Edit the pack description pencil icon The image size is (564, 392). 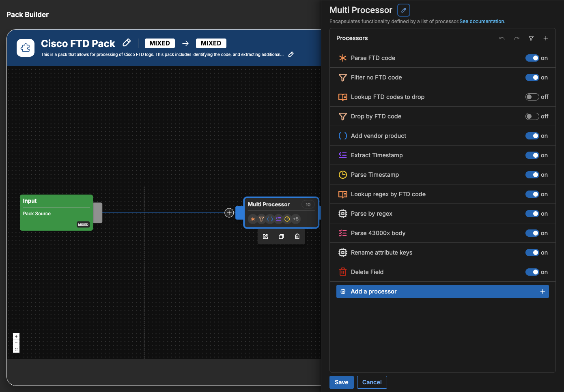pos(291,54)
